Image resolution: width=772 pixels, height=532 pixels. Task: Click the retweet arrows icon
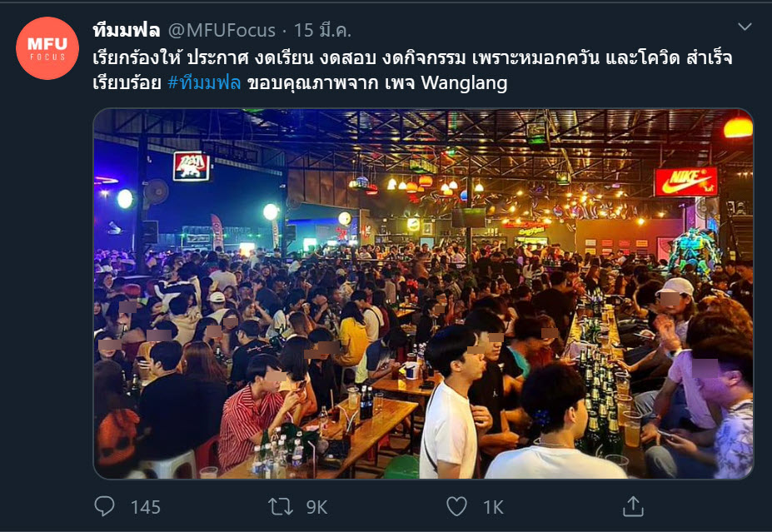[x=280, y=506]
